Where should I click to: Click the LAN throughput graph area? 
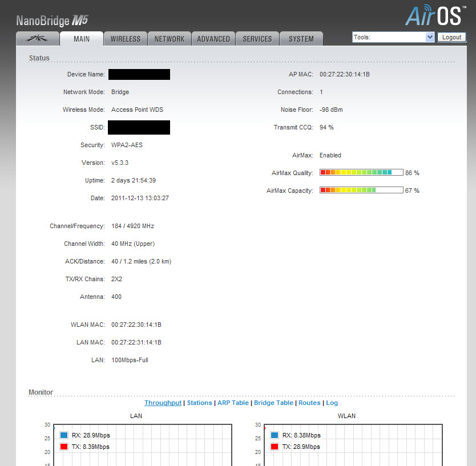(x=143, y=445)
